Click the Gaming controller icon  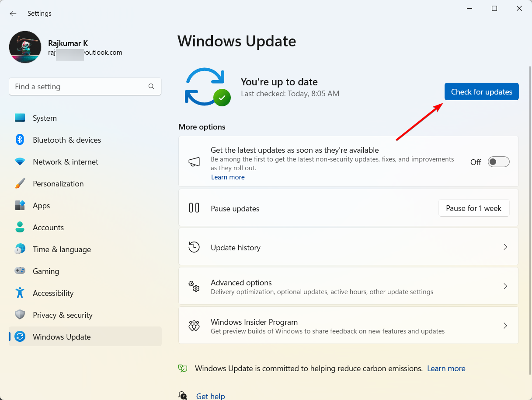(x=20, y=271)
